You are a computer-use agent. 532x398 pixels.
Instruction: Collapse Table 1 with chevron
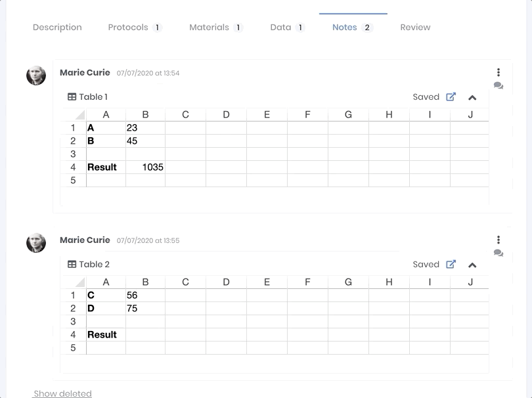472,97
